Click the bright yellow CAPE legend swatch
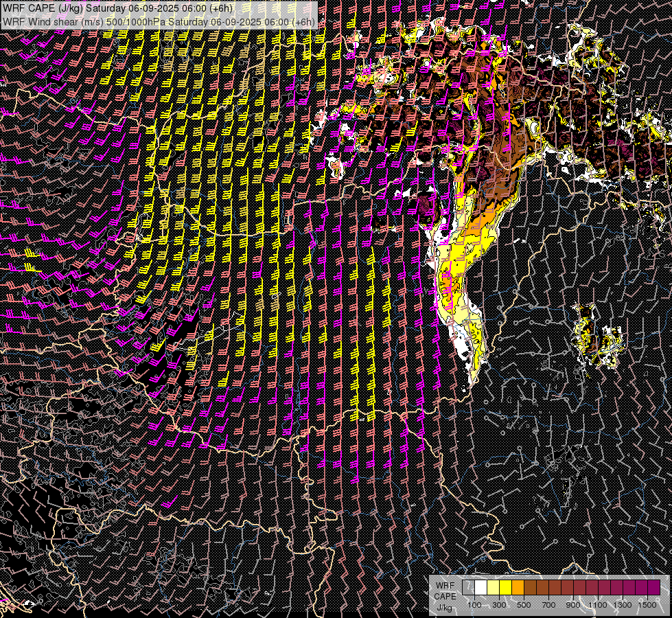The height and width of the screenshot is (618, 672). click(506, 588)
